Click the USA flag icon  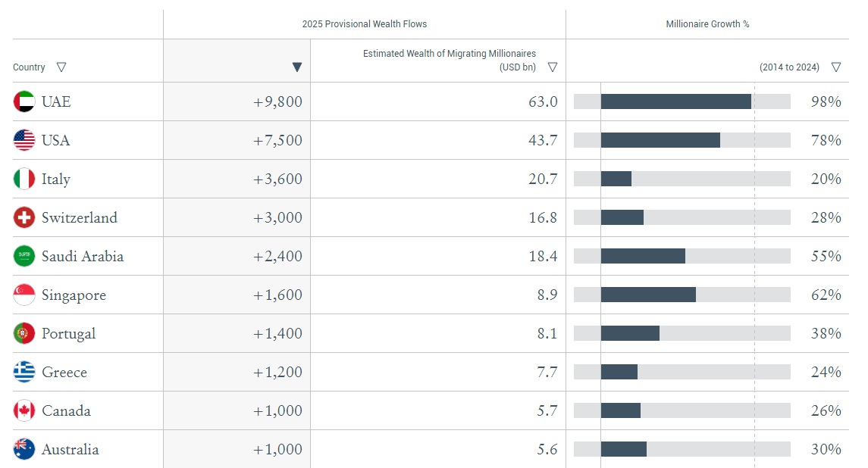24,140
